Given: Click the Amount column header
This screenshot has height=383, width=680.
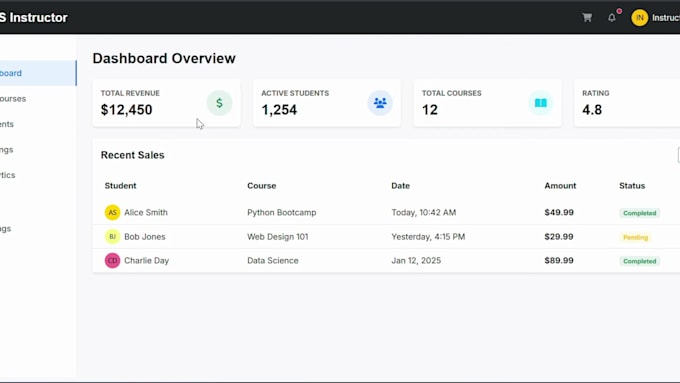Looking at the screenshot, I should point(560,186).
